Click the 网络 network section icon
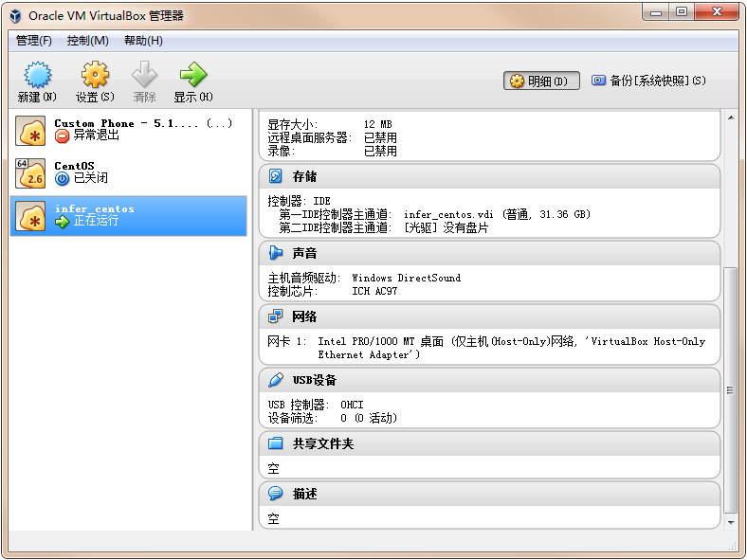The height and width of the screenshot is (560, 747). coord(275,316)
